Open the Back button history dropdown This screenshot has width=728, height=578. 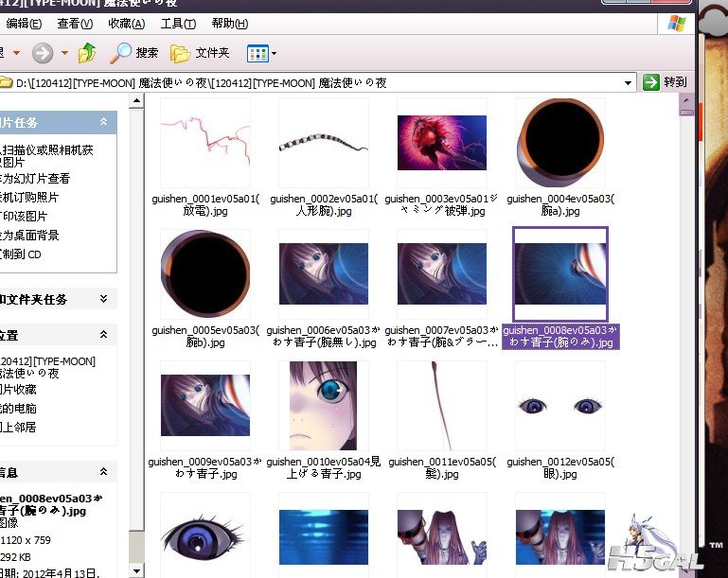tap(16, 53)
